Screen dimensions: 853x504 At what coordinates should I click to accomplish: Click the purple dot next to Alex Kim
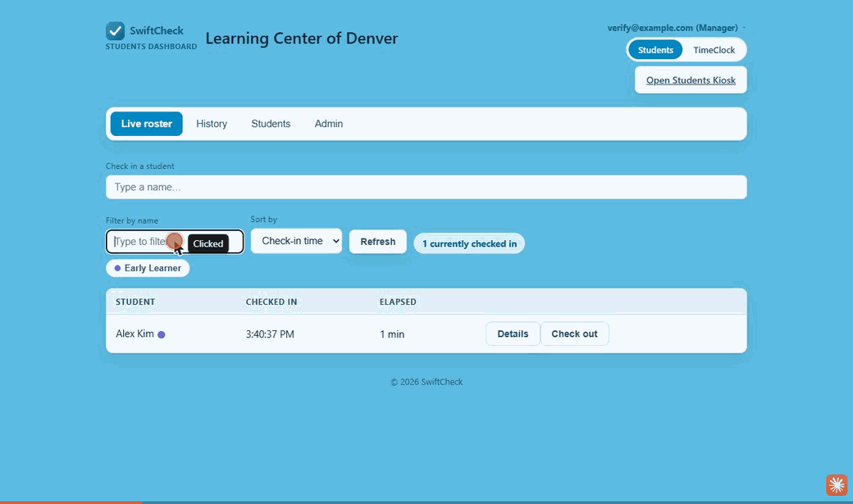(x=162, y=334)
